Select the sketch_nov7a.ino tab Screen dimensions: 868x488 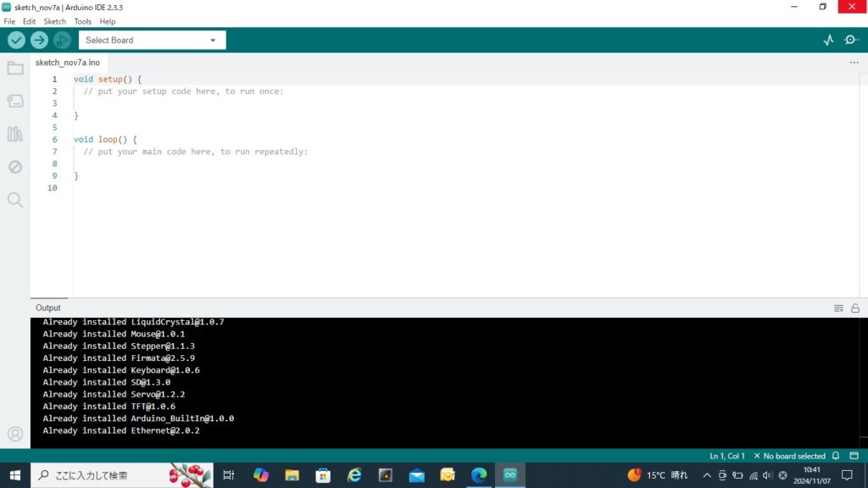pos(68,63)
